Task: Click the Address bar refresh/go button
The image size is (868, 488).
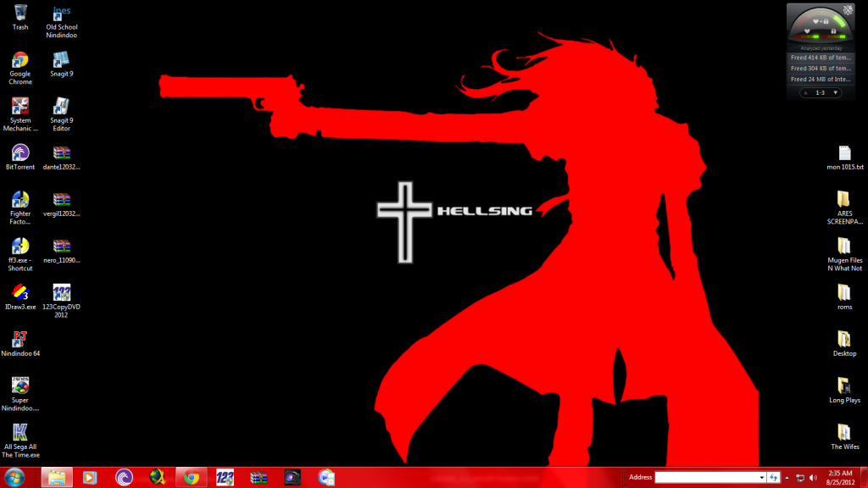Action: pyautogui.click(x=774, y=477)
